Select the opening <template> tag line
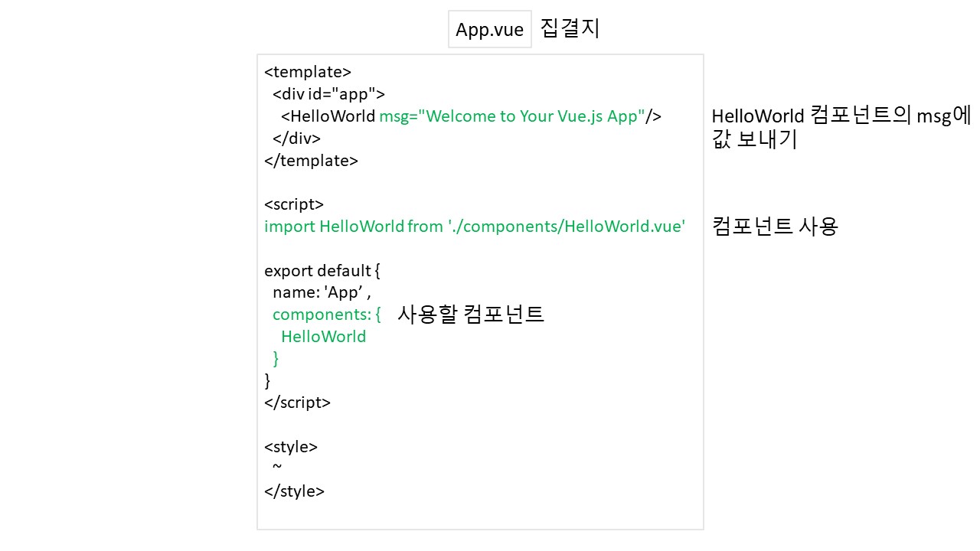The image size is (980, 551). coord(308,72)
